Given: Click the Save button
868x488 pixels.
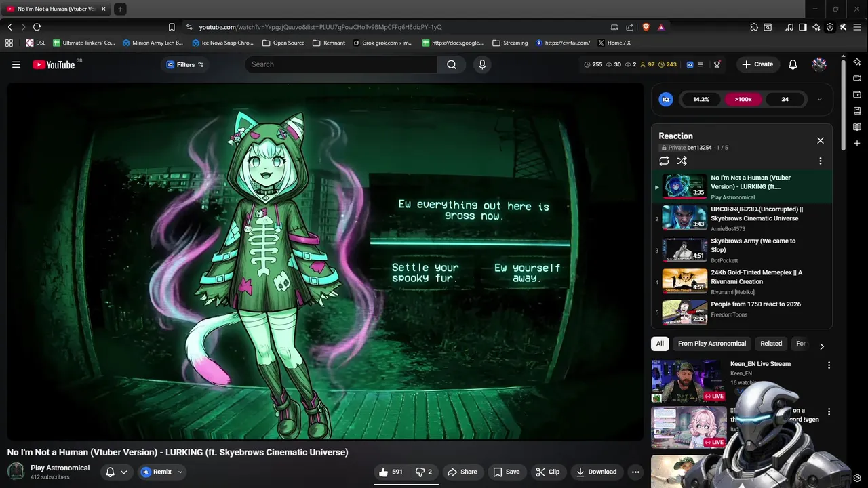Looking at the screenshot, I should (506, 472).
